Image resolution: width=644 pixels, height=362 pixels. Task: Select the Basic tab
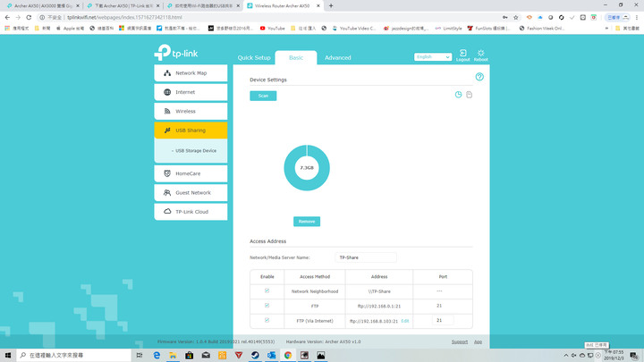click(x=296, y=58)
